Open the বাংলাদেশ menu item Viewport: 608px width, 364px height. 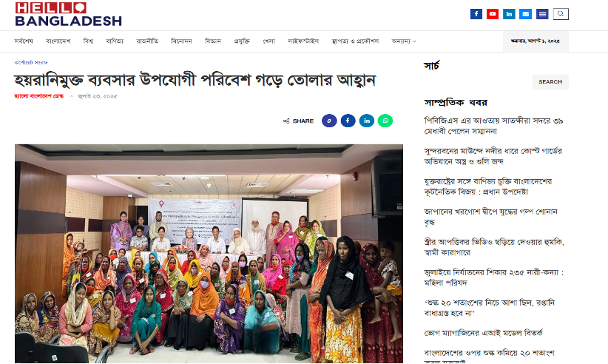point(58,41)
